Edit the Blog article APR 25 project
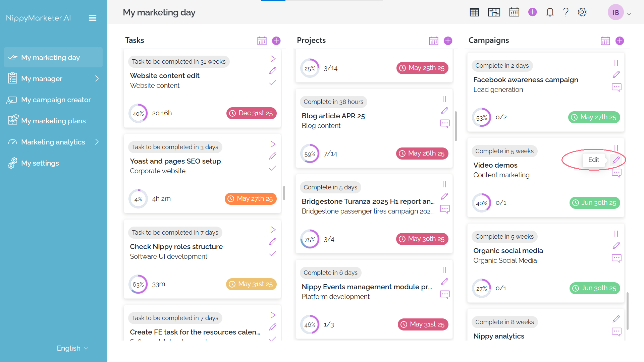 click(444, 111)
